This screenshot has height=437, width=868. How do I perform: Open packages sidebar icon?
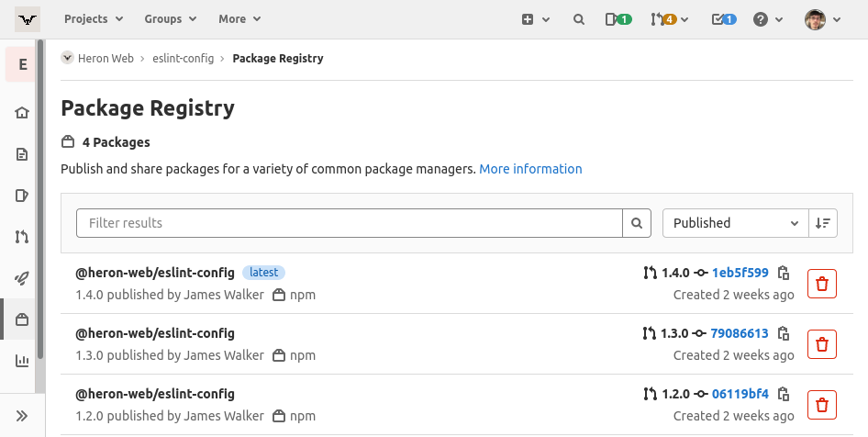coord(22,319)
